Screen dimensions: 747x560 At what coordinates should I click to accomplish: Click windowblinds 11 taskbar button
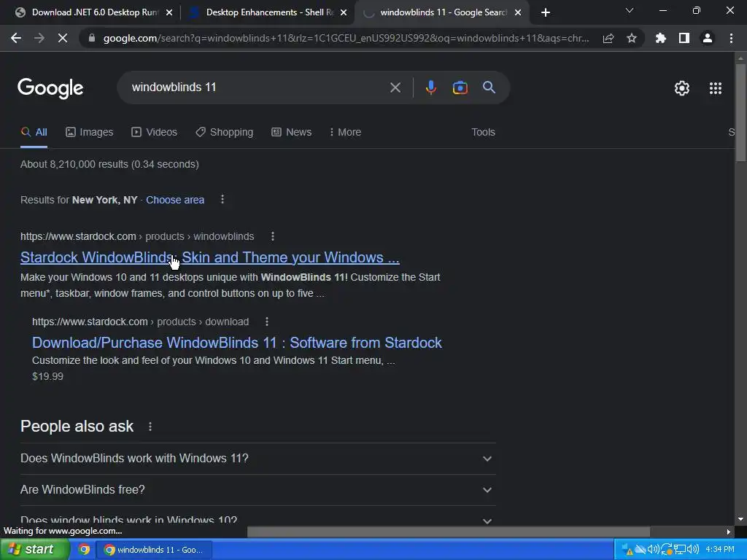tap(155, 550)
